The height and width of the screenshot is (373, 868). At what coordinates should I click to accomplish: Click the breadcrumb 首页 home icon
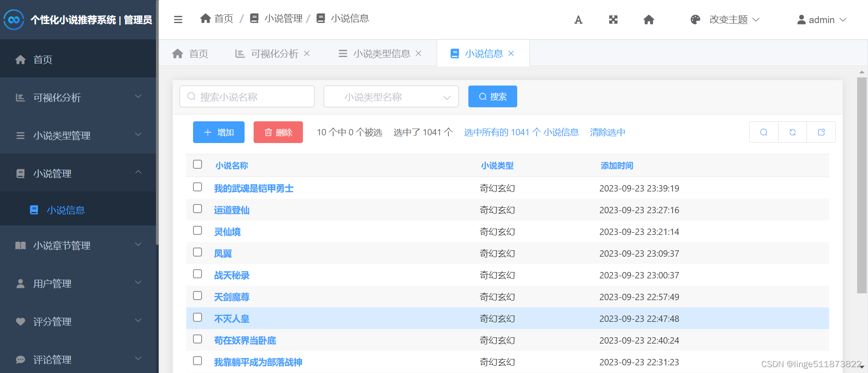206,18
